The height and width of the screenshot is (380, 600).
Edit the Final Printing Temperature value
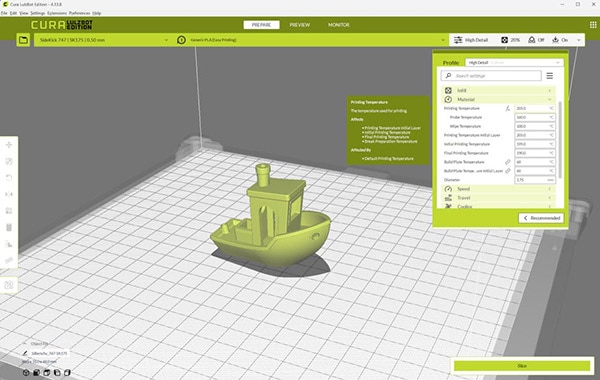click(x=535, y=153)
